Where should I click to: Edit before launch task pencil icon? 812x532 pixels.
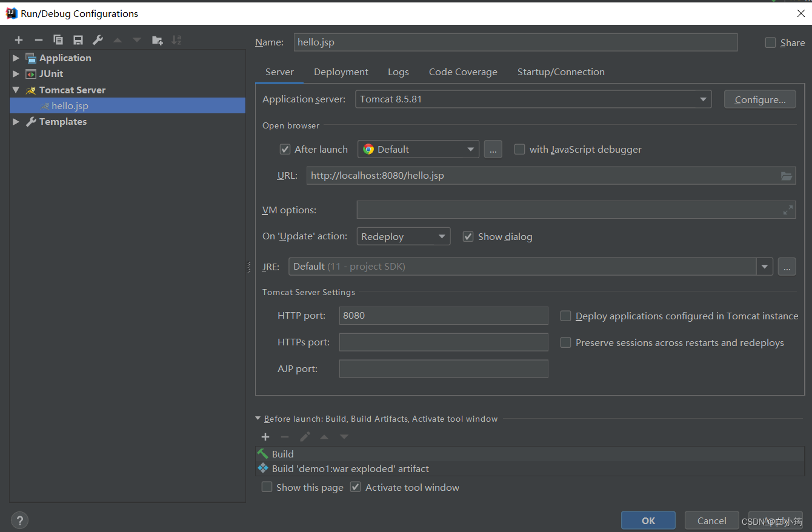(x=305, y=437)
